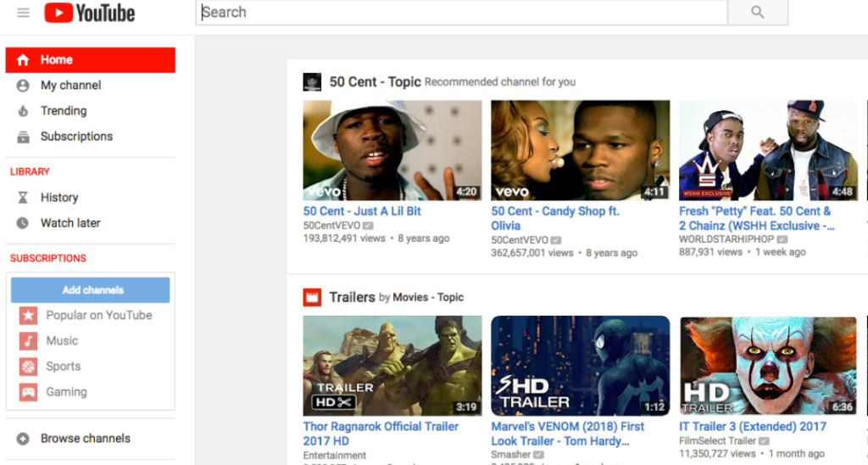The height and width of the screenshot is (465, 868).
Task: Open the Gaming channel
Action: (x=66, y=392)
